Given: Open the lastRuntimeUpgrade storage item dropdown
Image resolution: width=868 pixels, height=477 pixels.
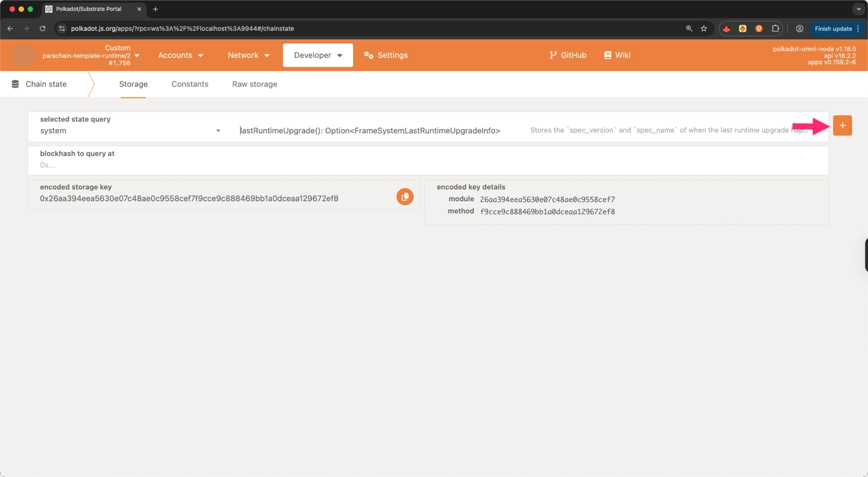Looking at the screenshot, I should (370, 131).
